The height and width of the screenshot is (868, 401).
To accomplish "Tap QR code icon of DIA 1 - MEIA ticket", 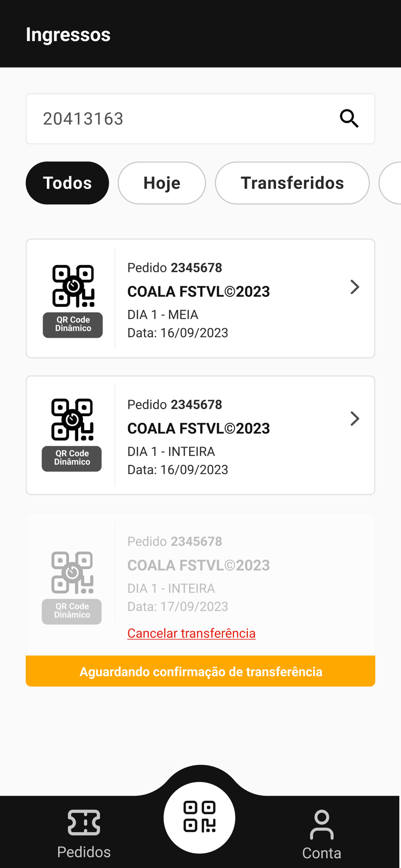I will 73,286.
